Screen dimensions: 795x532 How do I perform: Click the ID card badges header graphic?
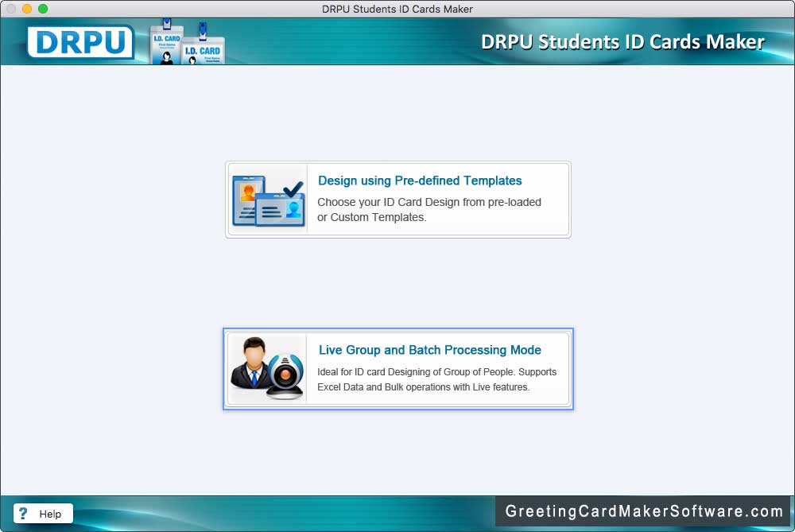(187, 42)
